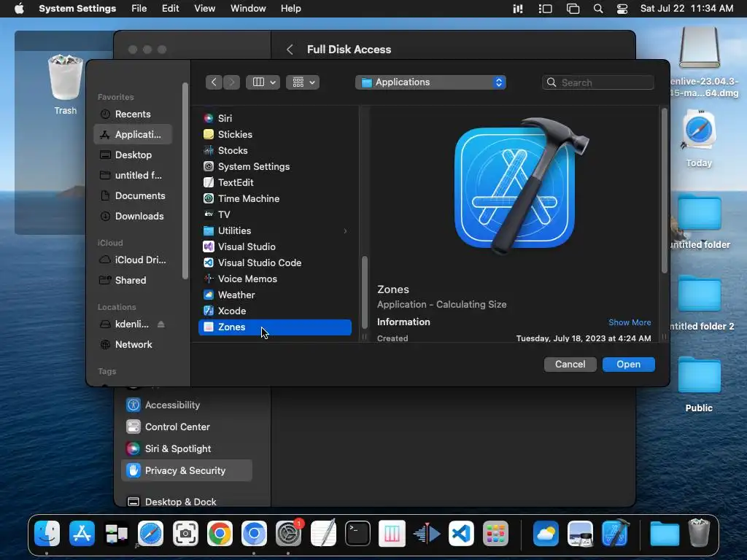Open the Apple menu
Viewport: 747px width, 560px height.
pos(19,9)
